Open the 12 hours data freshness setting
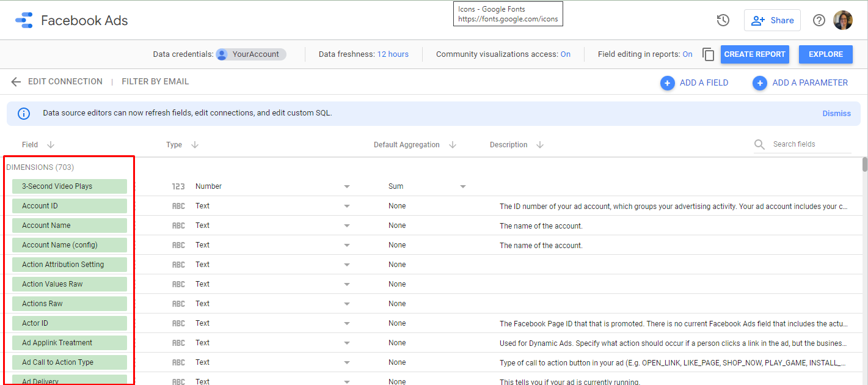 (x=393, y=54)
